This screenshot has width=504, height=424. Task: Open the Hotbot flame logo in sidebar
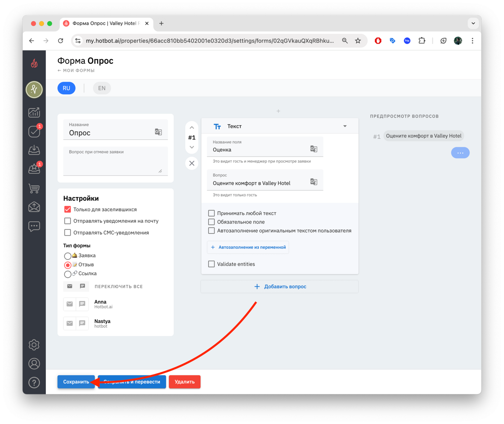(x=34, y=63)
